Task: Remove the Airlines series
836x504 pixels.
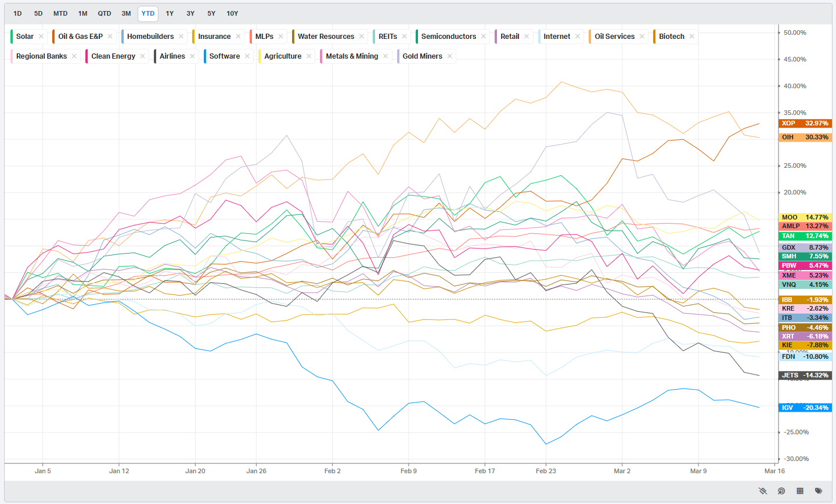Action: [x=192, y=56]
